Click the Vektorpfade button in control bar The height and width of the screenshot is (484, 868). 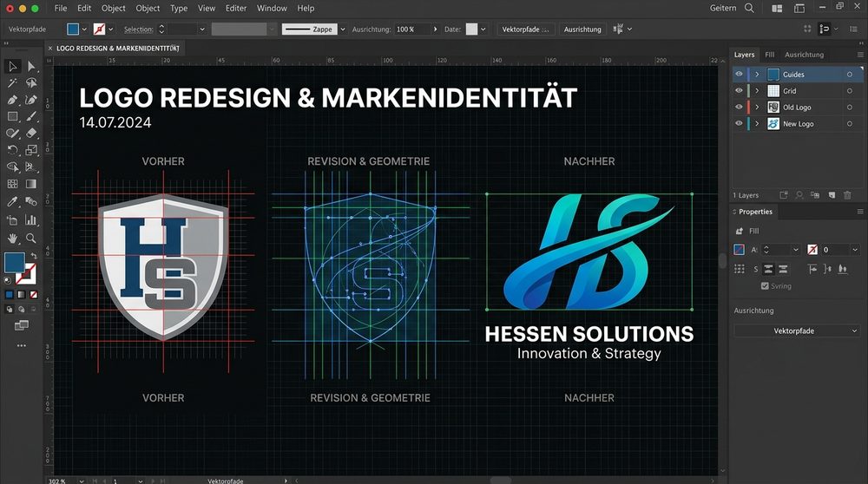(x=525, y=29)
